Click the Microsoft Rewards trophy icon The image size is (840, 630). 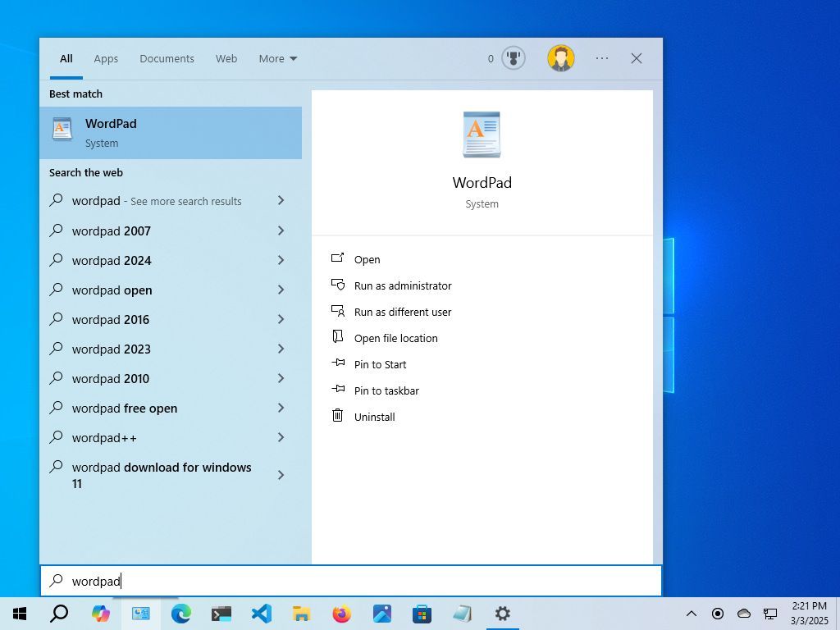click(x=512, y=58)
